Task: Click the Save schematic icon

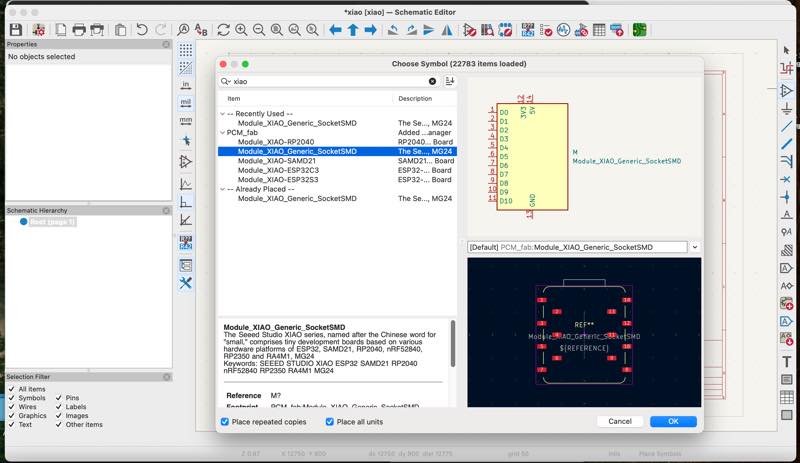Action: point(15,30)
